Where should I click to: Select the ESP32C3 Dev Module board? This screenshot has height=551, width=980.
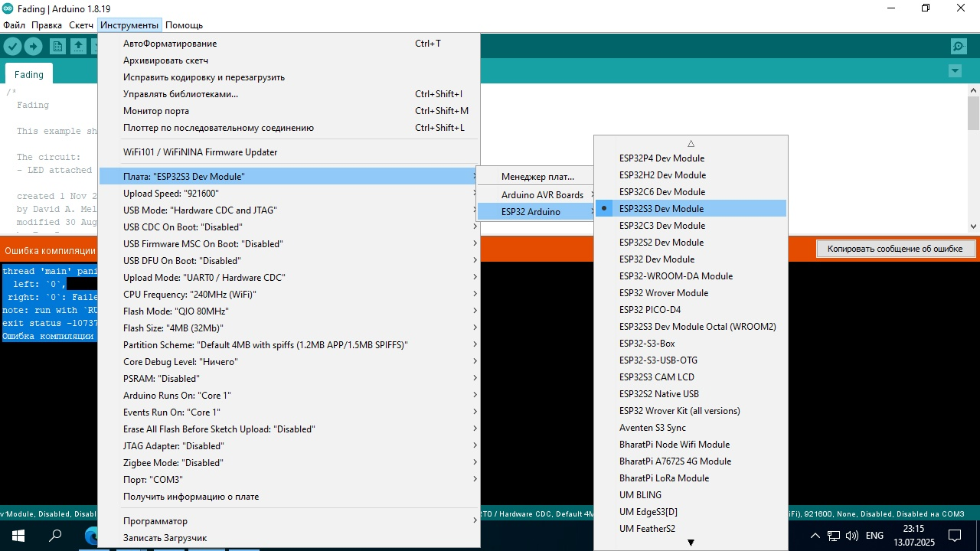tap(691, 226)
